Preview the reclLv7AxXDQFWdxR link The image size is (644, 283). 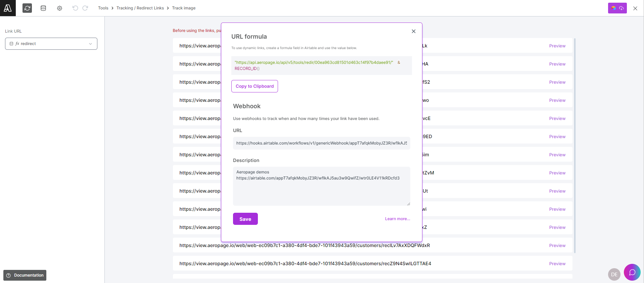557,246
